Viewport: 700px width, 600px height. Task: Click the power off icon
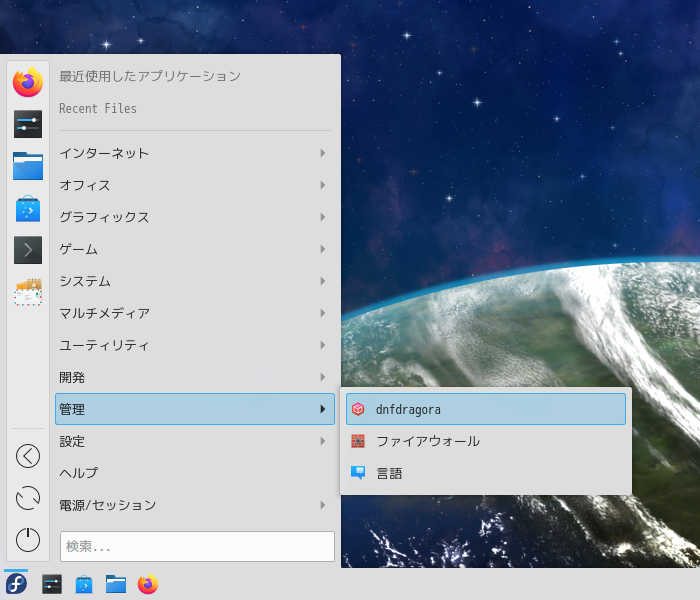pyautogui.click(x=28, y=539)
